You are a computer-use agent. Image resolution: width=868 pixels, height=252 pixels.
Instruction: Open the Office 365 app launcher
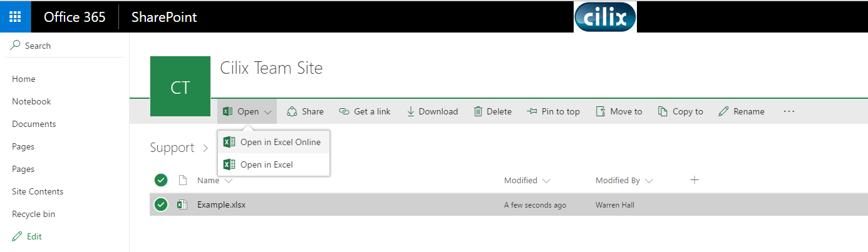16,17
